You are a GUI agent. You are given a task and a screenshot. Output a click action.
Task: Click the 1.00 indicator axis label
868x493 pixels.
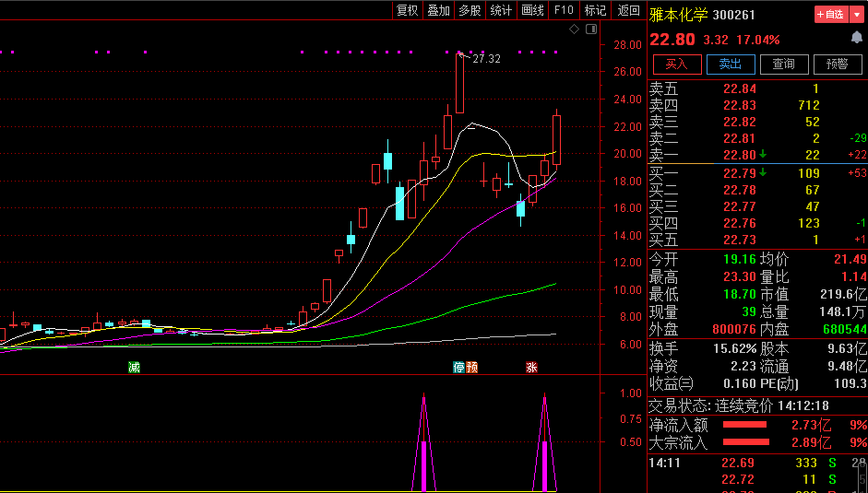point(631,393)
